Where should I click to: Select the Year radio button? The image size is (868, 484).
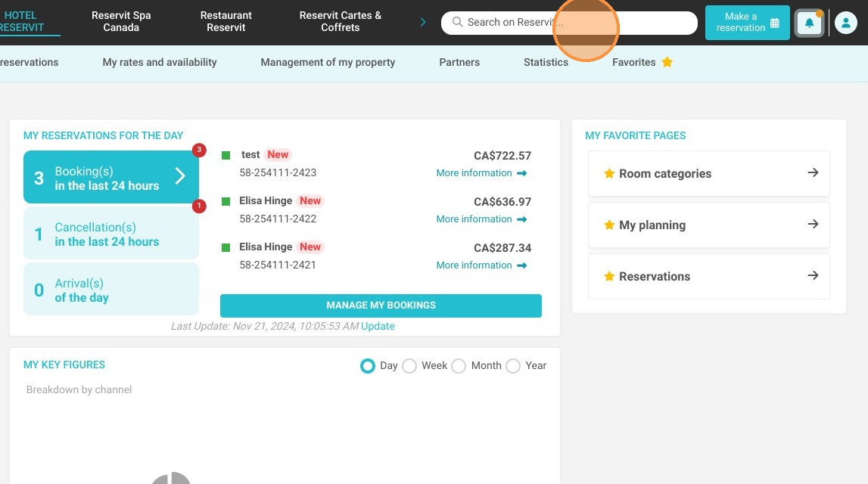513,365
